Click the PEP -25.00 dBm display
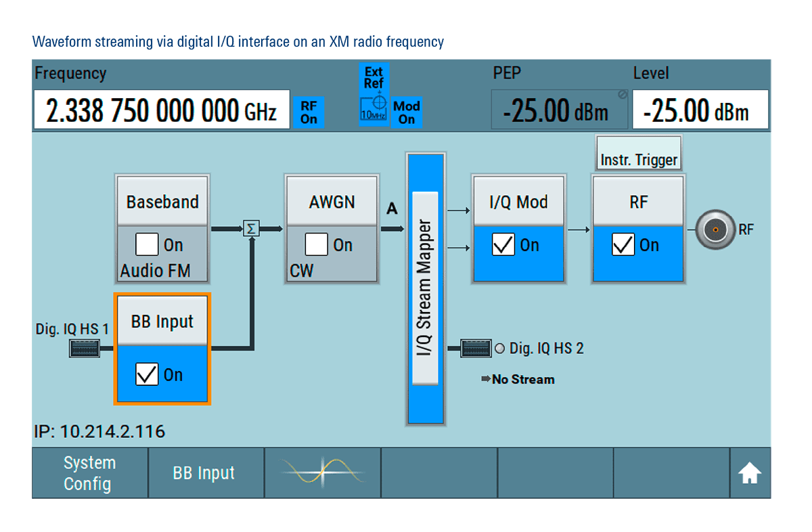The height and width of the screenshot is (532, 812). [560, 110]
